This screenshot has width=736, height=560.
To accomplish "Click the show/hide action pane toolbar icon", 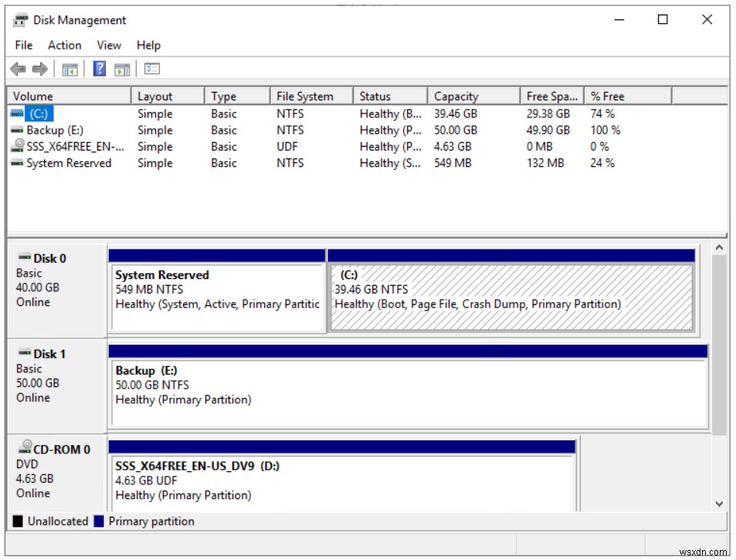I will [121, 69].
